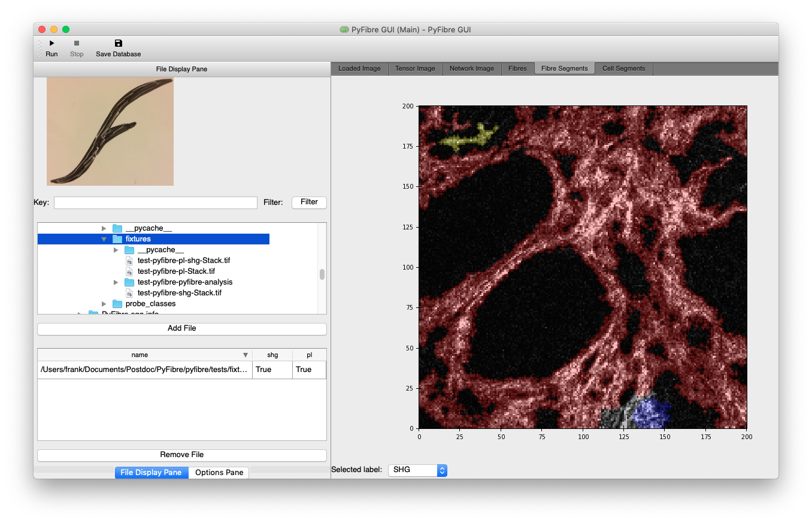Click the test-pyfibre-pl-shg-Stack.tif file icon

click(129, 261)
